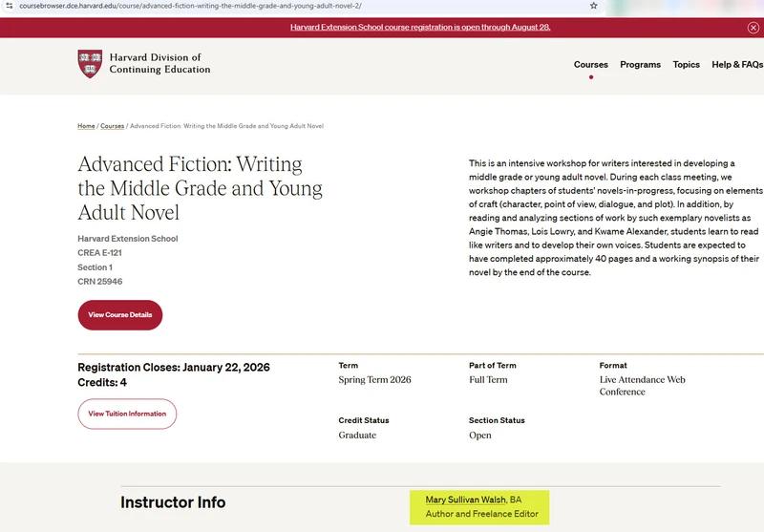The height and width of the screenshot is (532, 764).
Task: Navigate to Courses breadcrumb link
Action: coord(112,126)
